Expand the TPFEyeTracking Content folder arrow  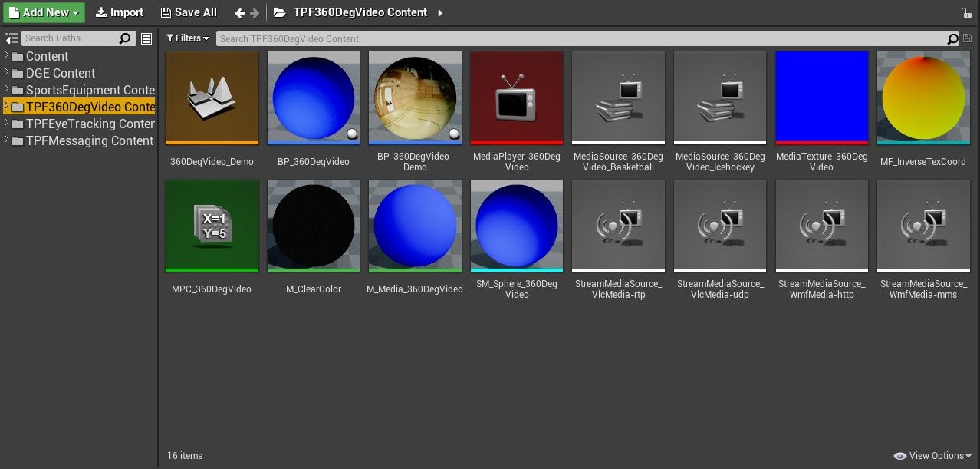coord(6,123)
